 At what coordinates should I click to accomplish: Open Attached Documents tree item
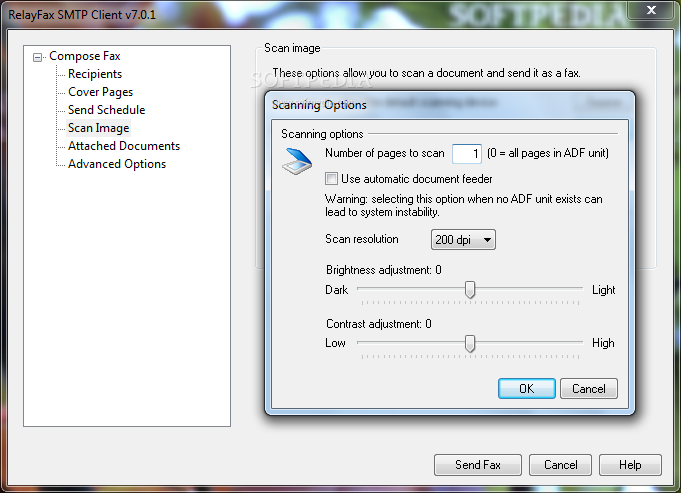pos(124,146)
